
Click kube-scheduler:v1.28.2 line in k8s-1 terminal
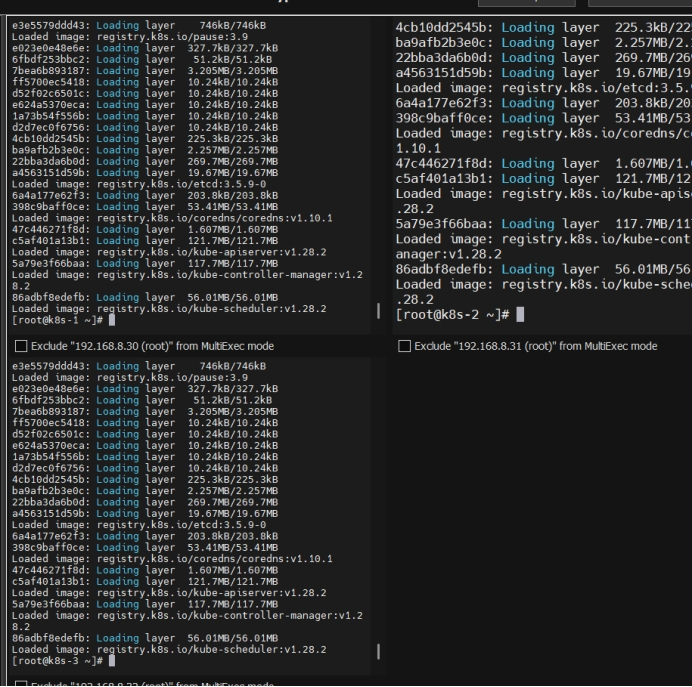tap(169, 308)
